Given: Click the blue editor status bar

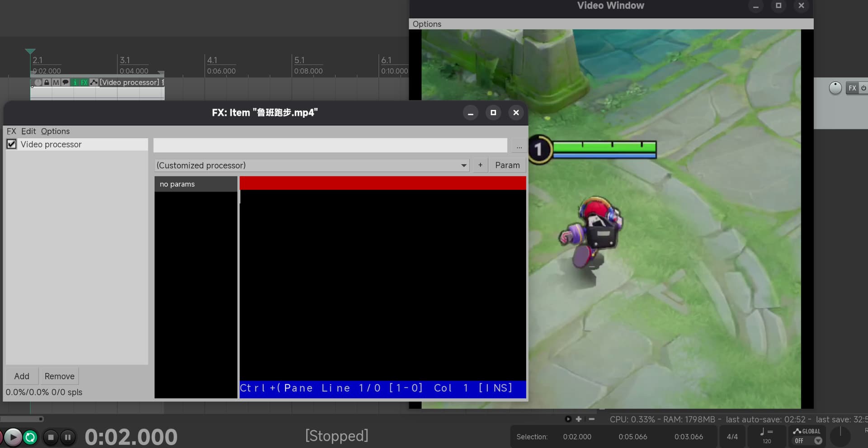Looking at the screenshot, I should pos(382,389).
